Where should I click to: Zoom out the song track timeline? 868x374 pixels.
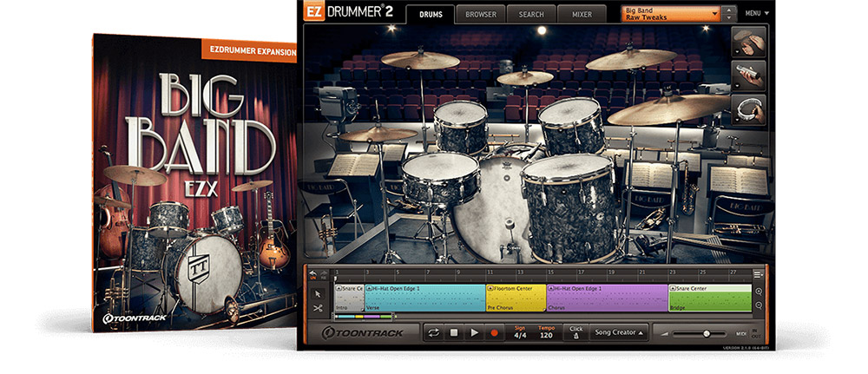(759, 305)
